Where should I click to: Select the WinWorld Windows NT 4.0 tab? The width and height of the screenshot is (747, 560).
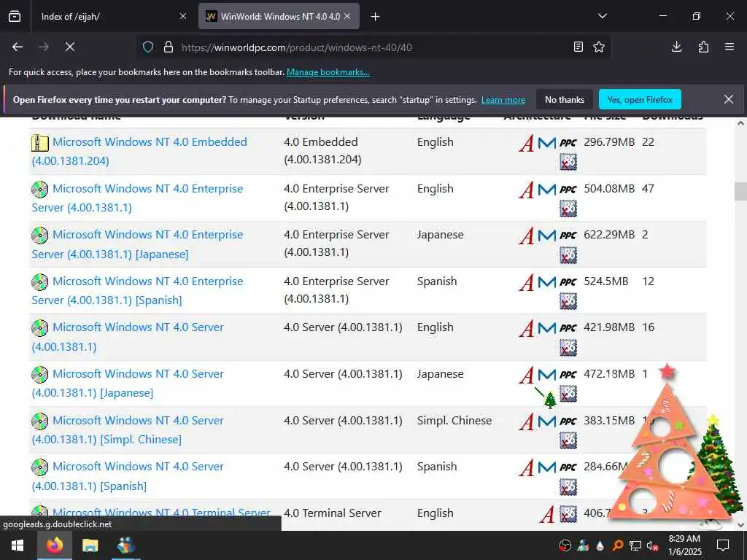point(279,17)
